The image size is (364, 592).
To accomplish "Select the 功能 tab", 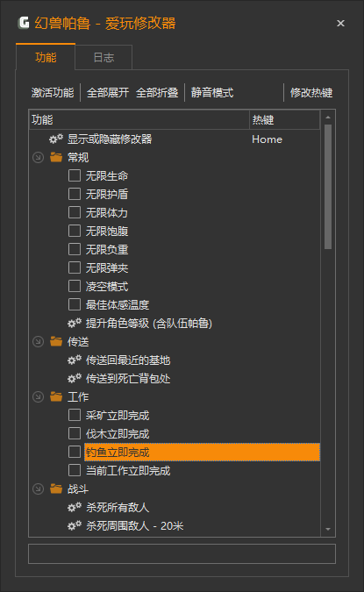I will click(46, 57).
